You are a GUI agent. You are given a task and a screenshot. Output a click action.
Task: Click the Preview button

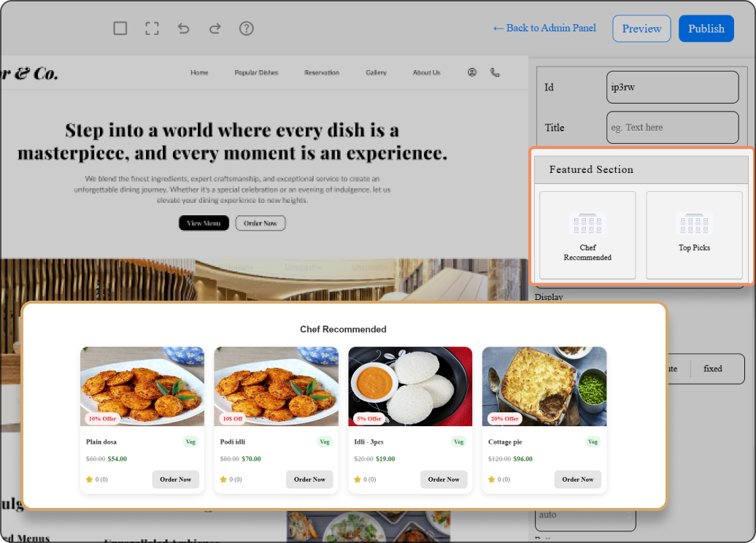point(641,28)
